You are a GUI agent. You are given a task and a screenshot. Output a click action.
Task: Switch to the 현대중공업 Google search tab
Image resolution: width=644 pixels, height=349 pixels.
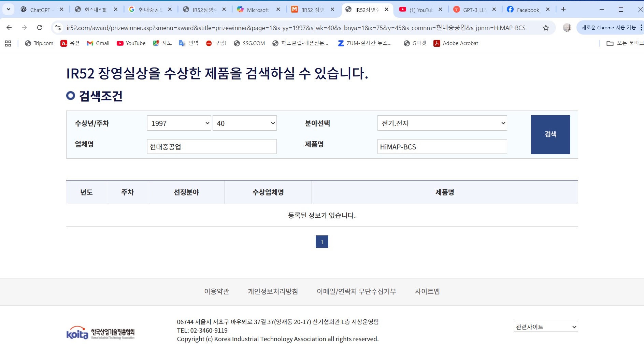point(150,10)
